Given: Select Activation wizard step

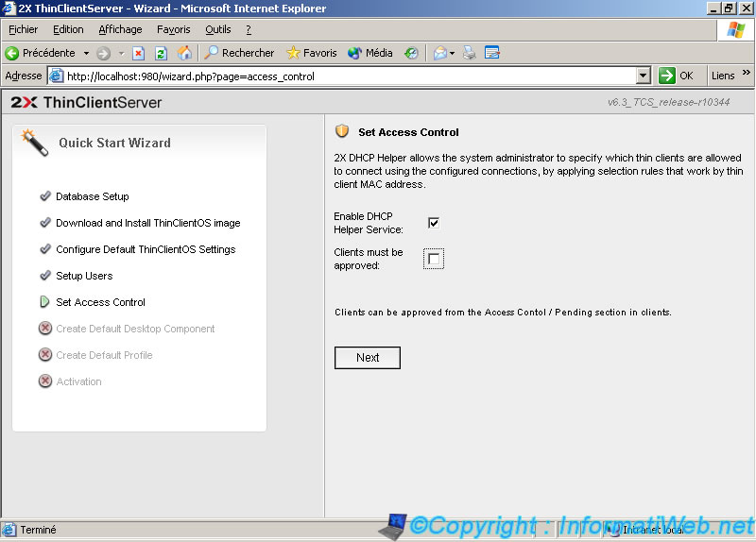Looking at the screenshot, I should coord(78,381).
